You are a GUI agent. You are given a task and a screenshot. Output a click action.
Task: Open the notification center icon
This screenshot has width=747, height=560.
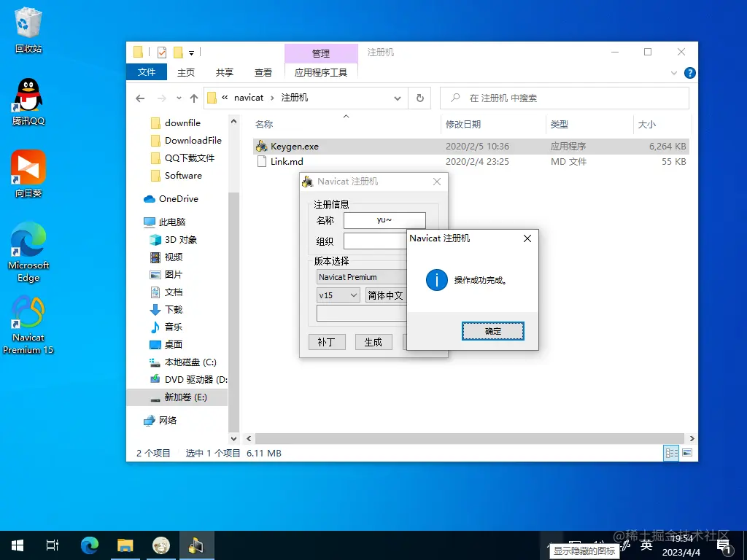pos(724,546)
